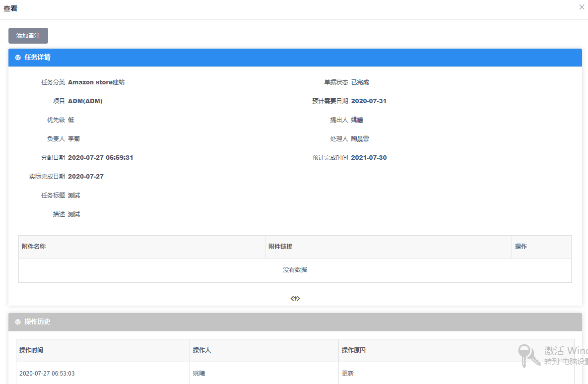Image resolution: width=588 pixels, height=384 pixels.
Task: Click the 单据状态 field label
Action: pos(336,82)
